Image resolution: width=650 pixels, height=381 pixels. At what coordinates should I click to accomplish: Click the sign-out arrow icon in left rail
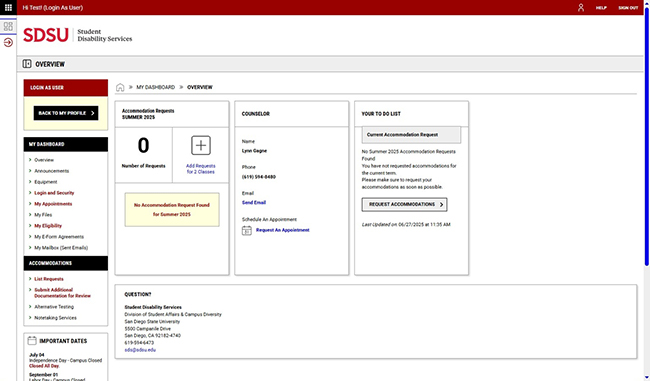tap(8, 42)
